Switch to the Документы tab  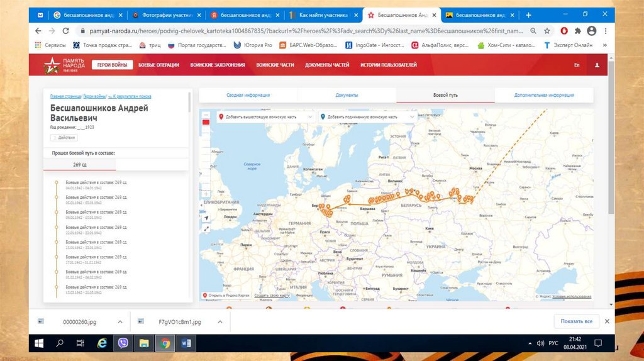point(347,95)
